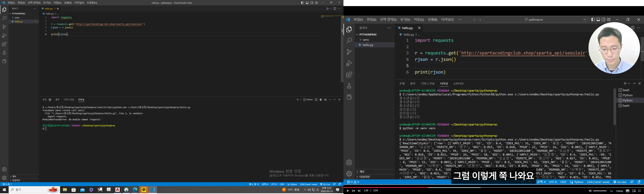The height and width of the screenshot is (194, 644).
Task: Change the 공백: 4 indentation setting
Action: point(265,184)
